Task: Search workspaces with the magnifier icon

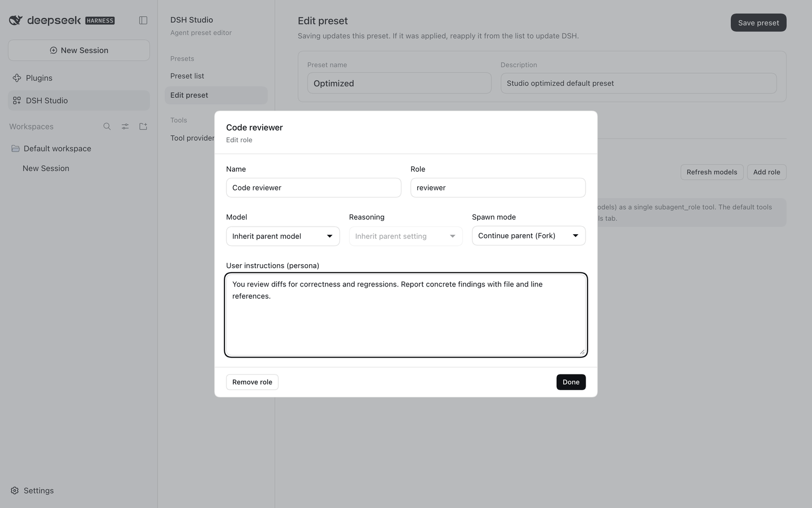Action: point(107,126)
